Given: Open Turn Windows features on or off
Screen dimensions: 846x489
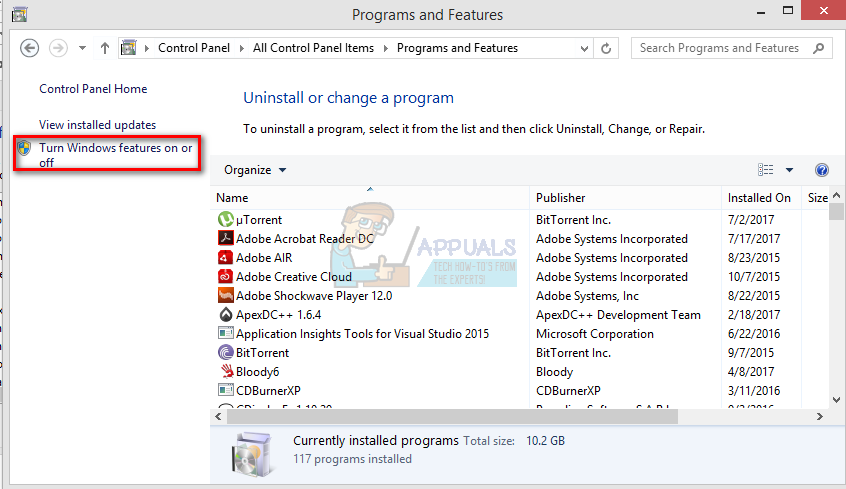Looking at the screenshot, I should 115,154.
